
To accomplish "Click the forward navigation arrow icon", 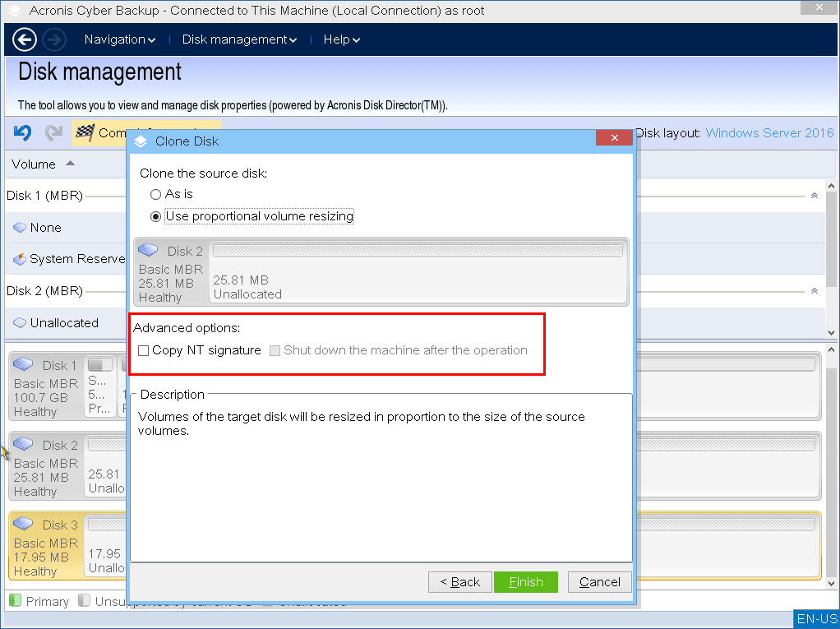I will click(54, 39).
